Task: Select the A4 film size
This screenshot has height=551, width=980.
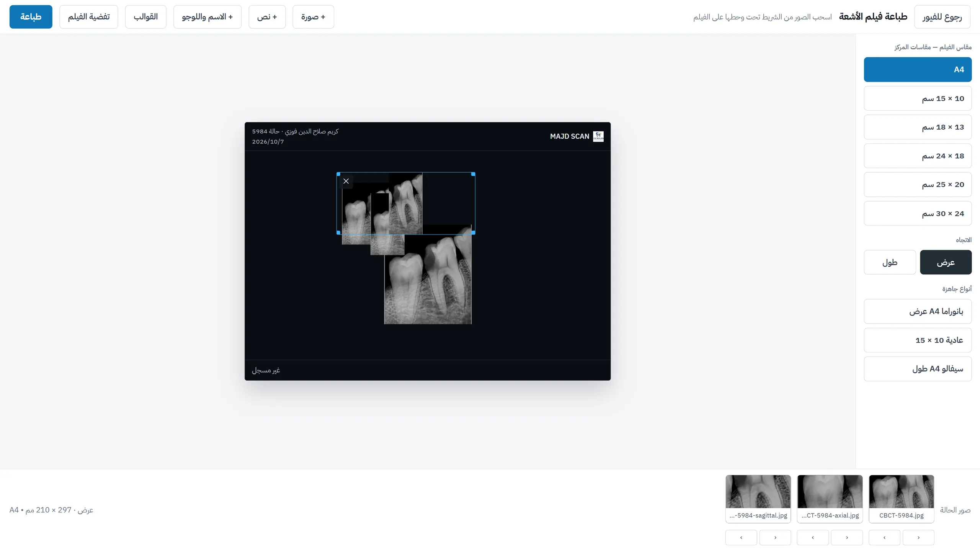Action: point(918,70)
